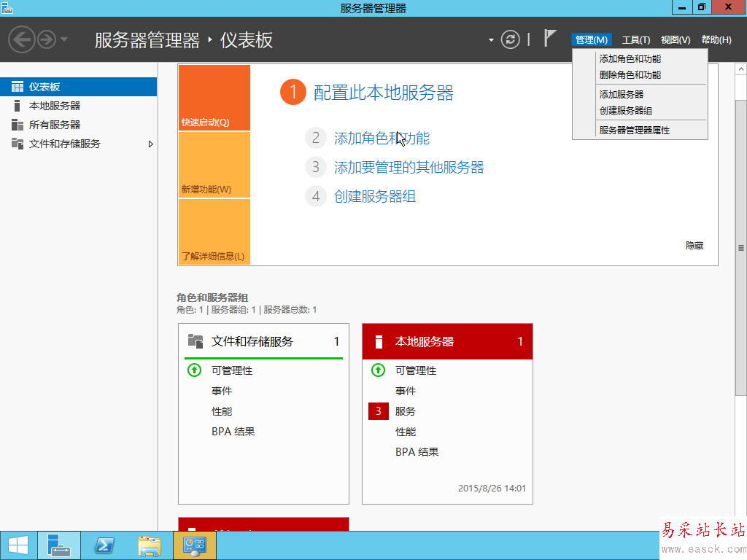Click 性能 in 文件和存储服务 tile
Screen dimensions: 747x560
pyautogui.click(x=222, y=411)
